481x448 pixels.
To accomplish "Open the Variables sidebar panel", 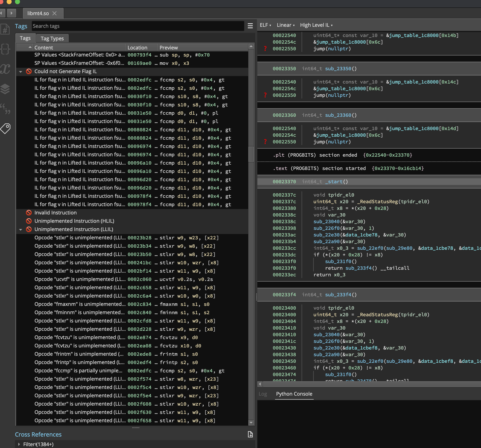I will [x=5, y=69].
